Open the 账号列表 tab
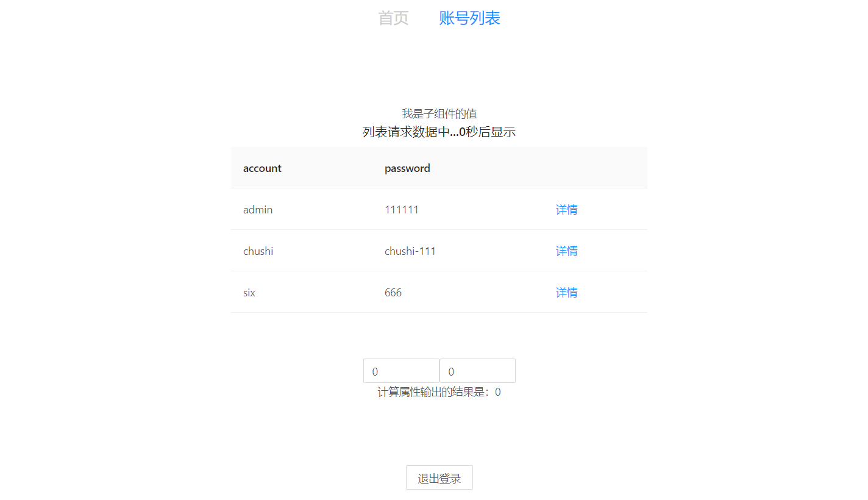 point(469,18)
